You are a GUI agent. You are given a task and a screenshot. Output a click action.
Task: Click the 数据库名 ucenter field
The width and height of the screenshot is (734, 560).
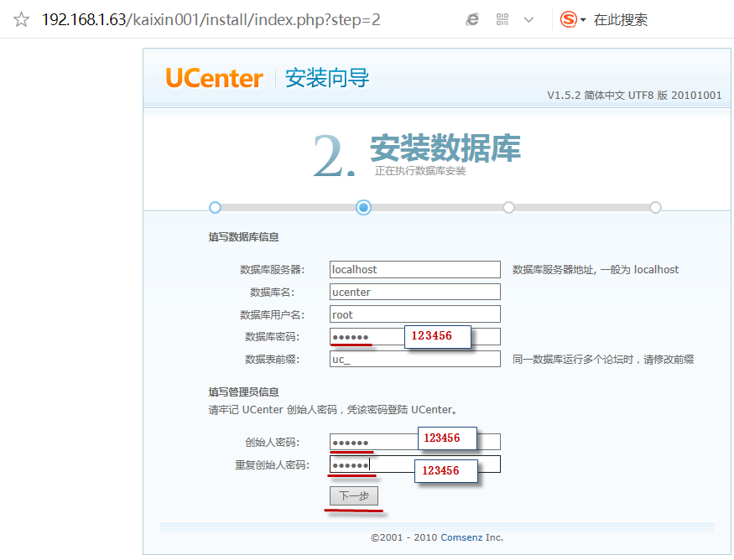[414, 292]
